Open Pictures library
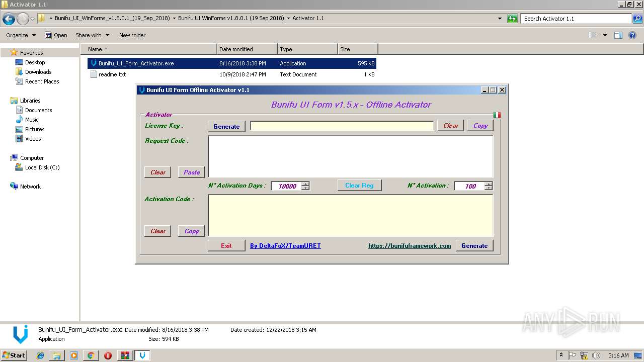Viewport: 644px width, 362px height. point(35,129)
